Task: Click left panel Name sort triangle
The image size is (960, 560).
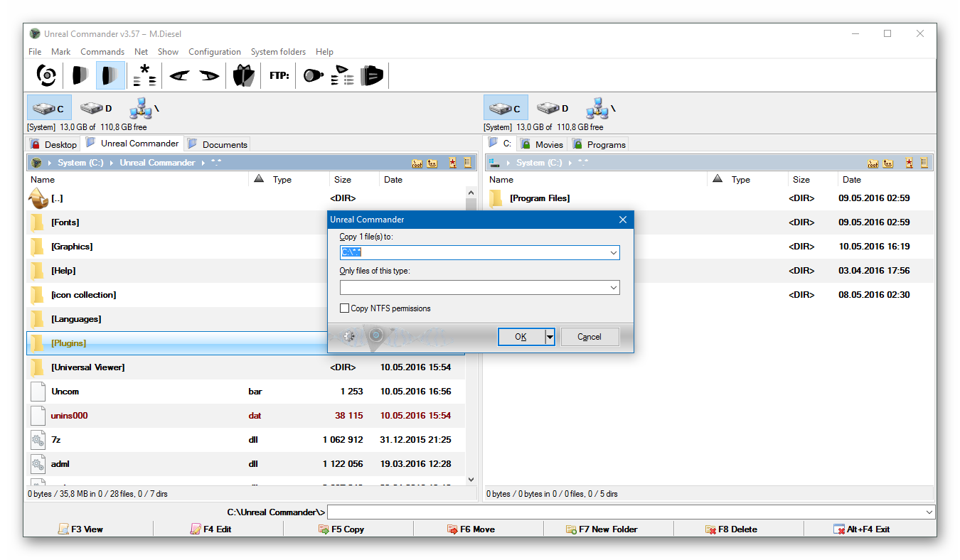Action: (258, 178)
